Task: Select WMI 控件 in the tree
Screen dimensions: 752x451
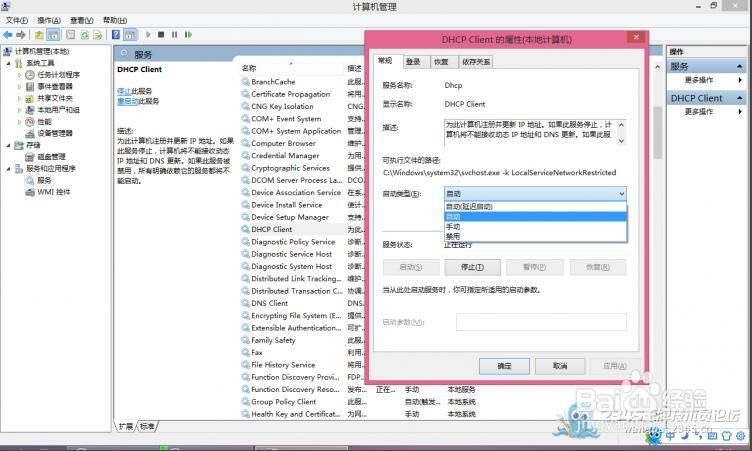Action: click(54, 192)
